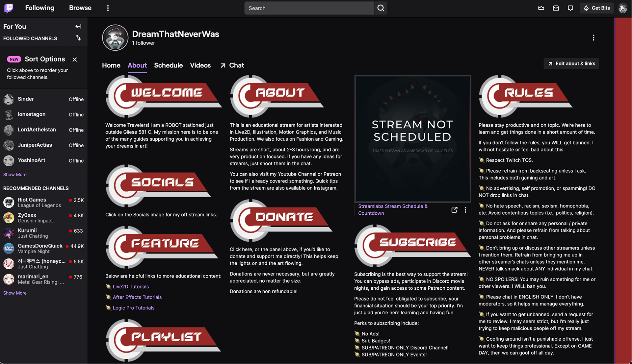Click the League of Legends category text
Viewport: 632px width, 364px height.
pos(39,206)
